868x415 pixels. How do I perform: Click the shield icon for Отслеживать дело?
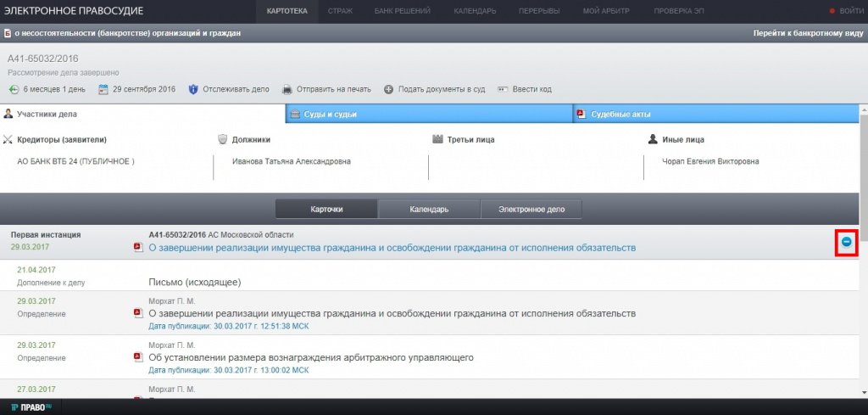(193, 89)
